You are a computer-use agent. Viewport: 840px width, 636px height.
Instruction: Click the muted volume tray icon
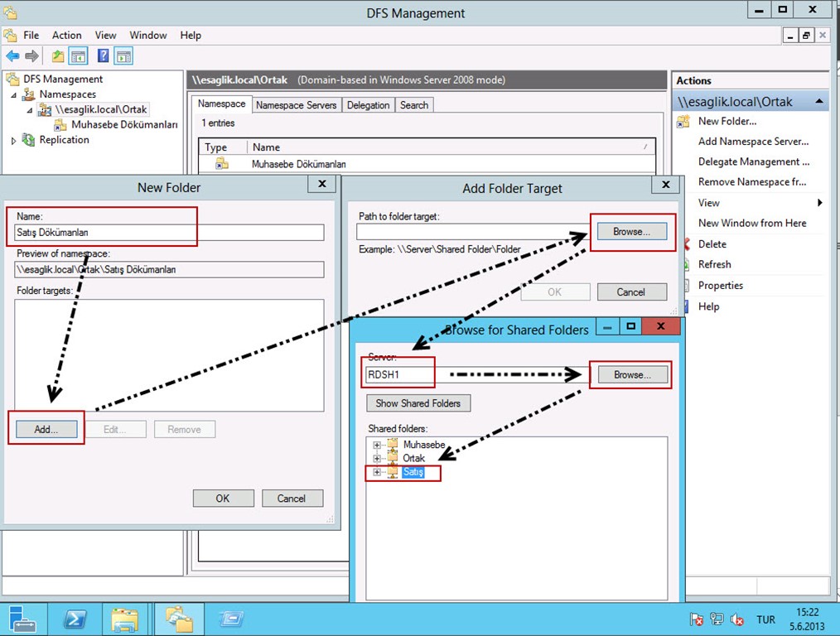coord(736,619)
